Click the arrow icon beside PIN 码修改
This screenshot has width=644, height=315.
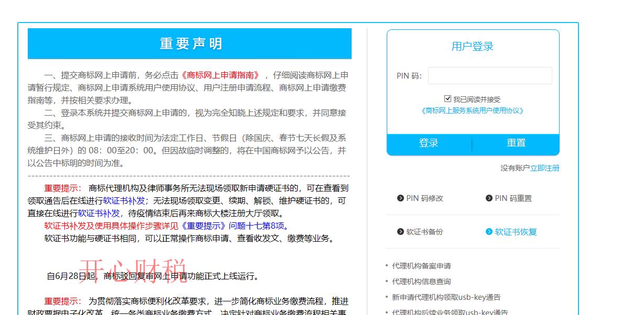[401, 198]
